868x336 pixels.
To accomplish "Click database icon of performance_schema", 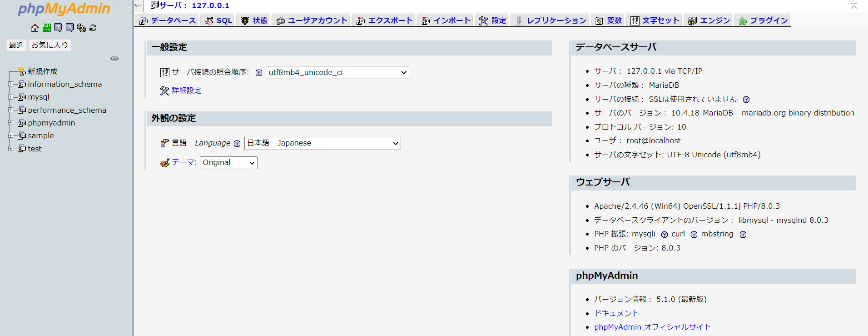I will 22,110.
